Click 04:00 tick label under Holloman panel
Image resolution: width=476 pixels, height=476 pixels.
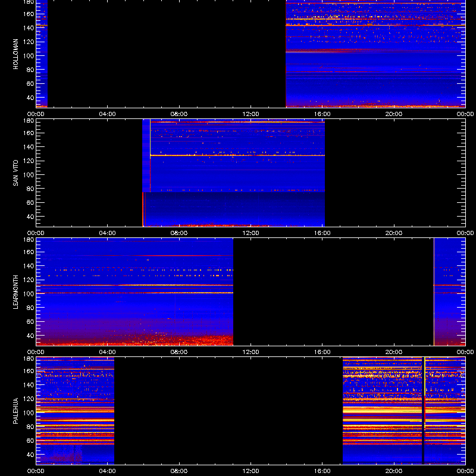(x=108, y=114)
